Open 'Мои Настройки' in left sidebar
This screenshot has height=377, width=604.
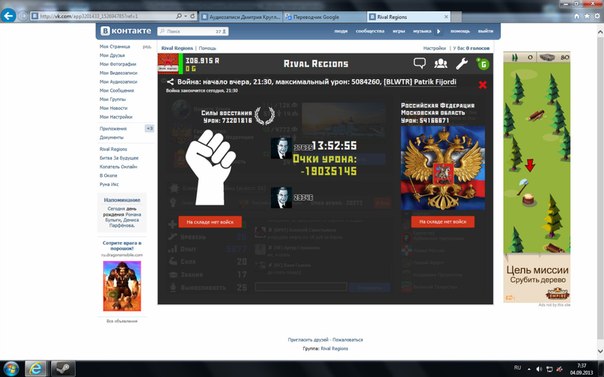(116, 117)
